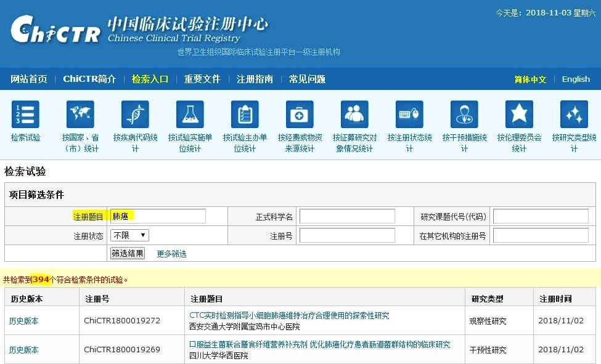Click the keyboard registration status statistics icon
Screen dimensions: 601x364
[409, 115]
